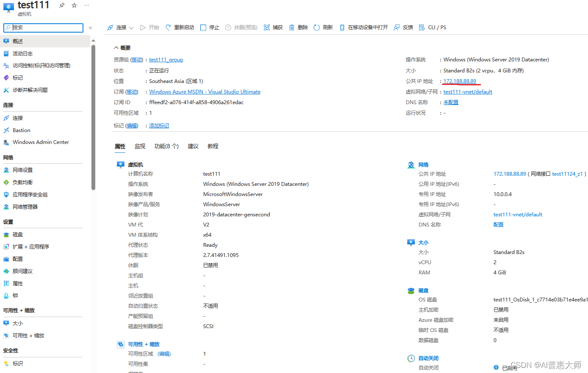Open Windows Azure MSDN - Visual Studio Ultimate subscription
588x373 pixels.
coord(205,92)
